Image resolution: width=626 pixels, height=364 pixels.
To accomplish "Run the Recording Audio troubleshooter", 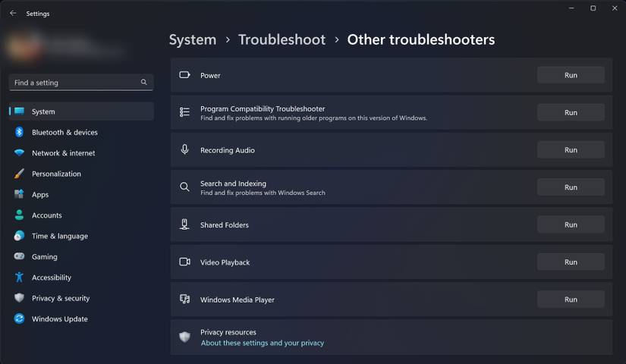I will (571, 150).
